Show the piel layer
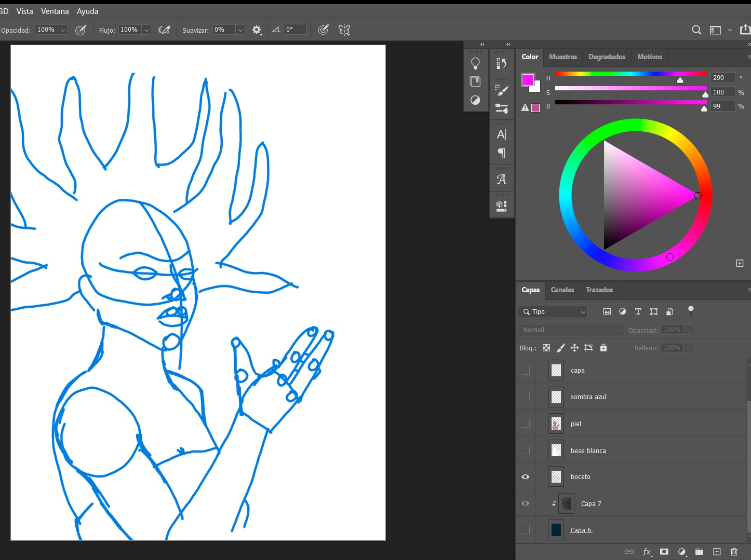The width and height of the screenshot is (751, 560). (526, 424)
